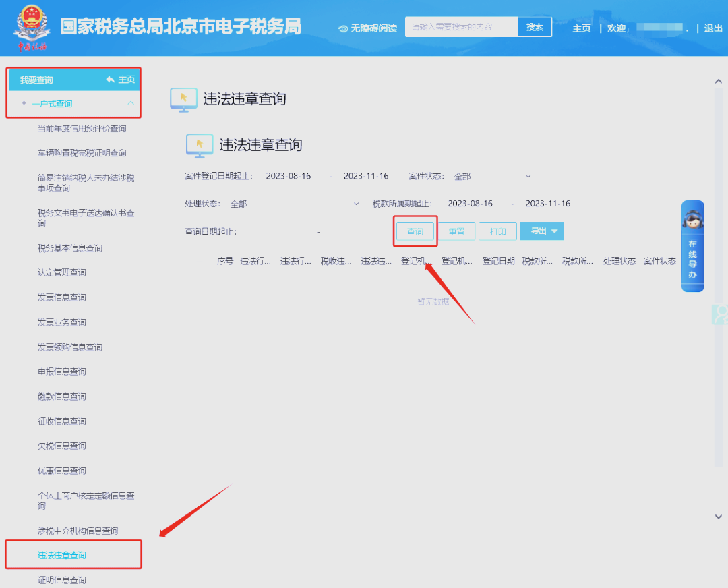The height and width of the screenshot is (588, 728).
Task: Click the 处理状态 column header
Action: click(619, 262)
